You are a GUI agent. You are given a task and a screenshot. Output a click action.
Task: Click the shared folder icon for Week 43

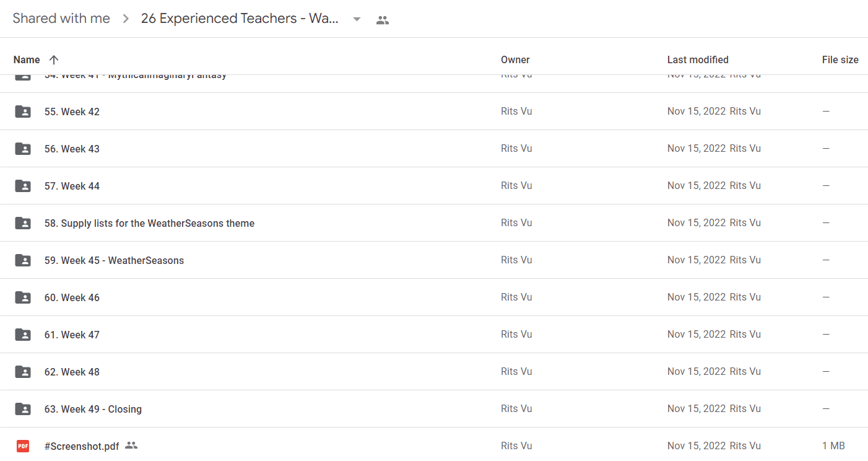(23, 149)
